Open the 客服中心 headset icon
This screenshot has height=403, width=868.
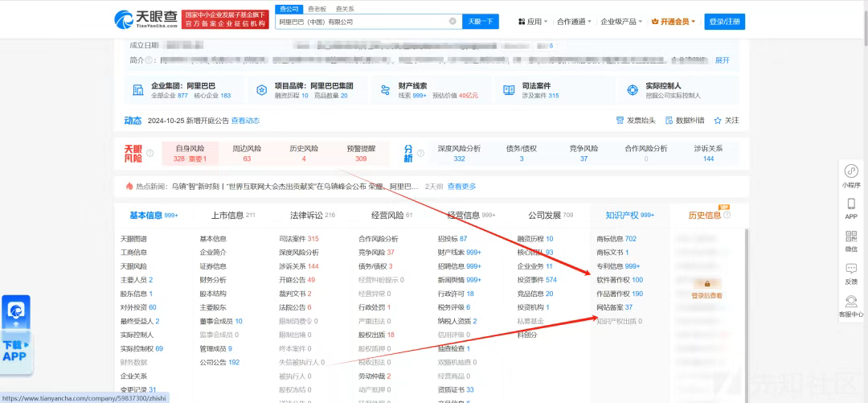coord(851,302)
